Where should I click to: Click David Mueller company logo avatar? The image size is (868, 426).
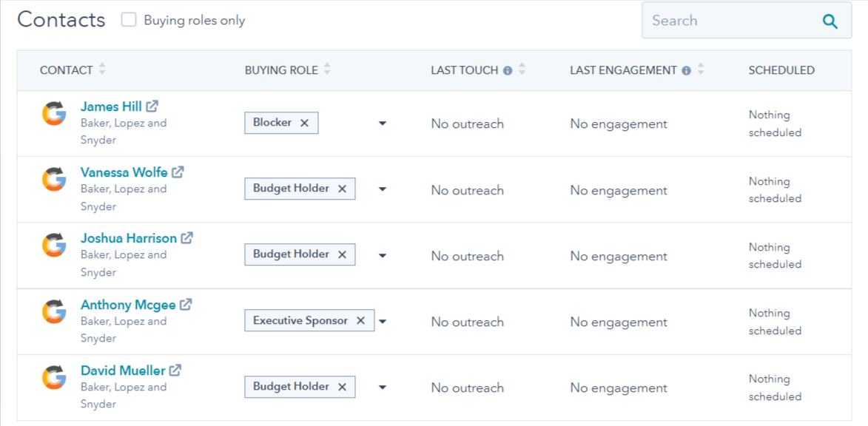pos(54,376)
